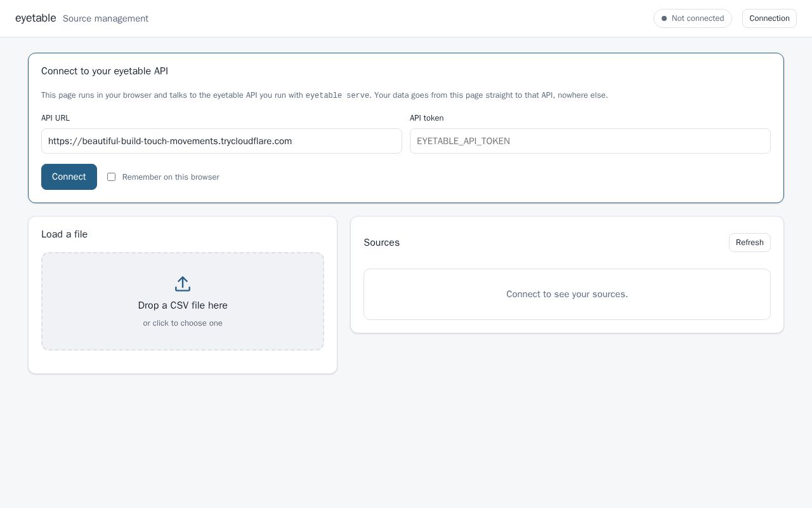Click 'Connect to see your sources.' message
Viewport: 812px width, 508px height.
[x=567, y=294]
